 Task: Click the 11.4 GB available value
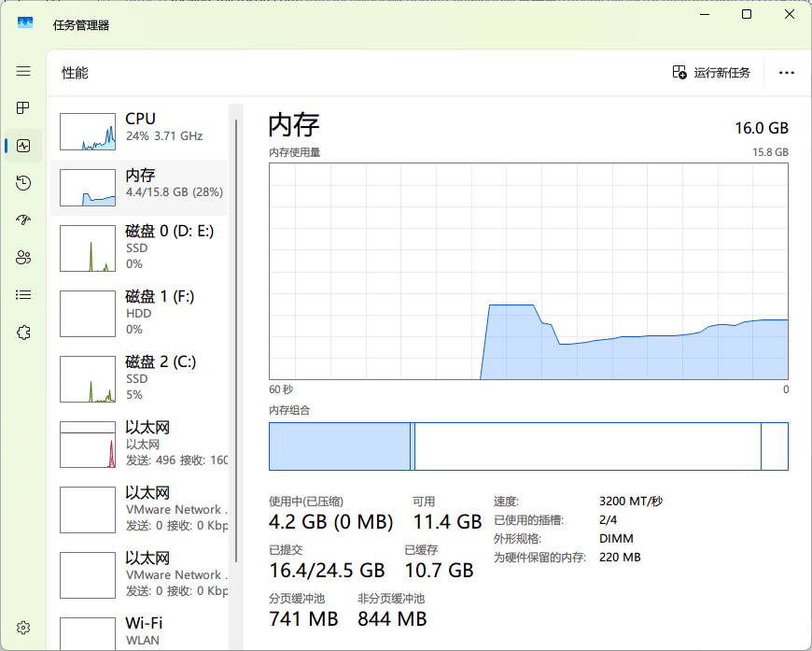pyautogui.click(x=447, y=522)
